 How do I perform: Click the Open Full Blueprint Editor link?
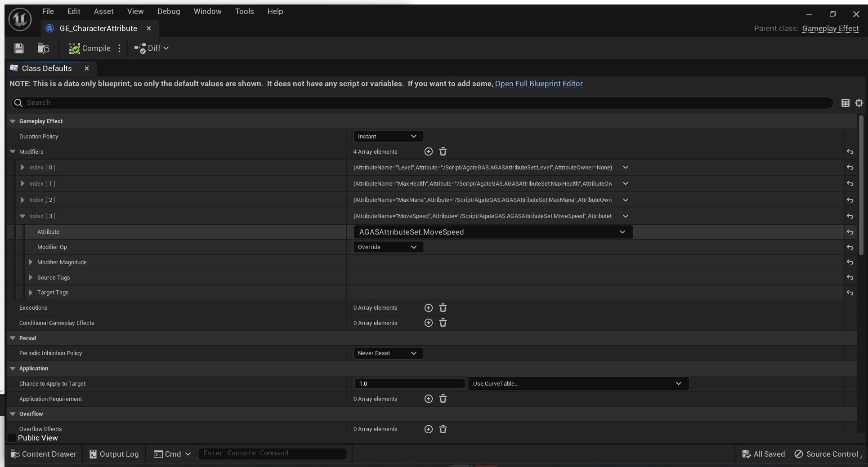(x=539, y=84)
